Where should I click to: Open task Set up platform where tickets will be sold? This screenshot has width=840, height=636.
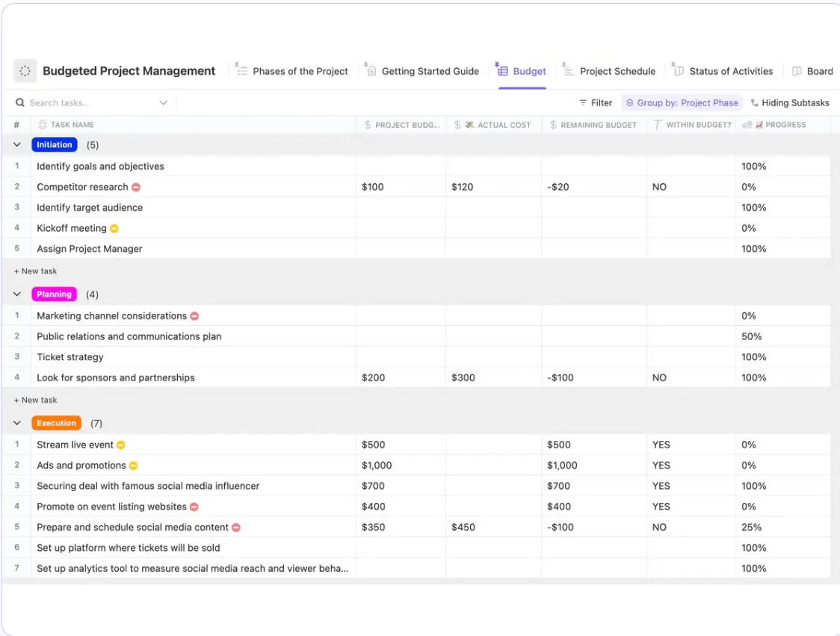point(129,548)
